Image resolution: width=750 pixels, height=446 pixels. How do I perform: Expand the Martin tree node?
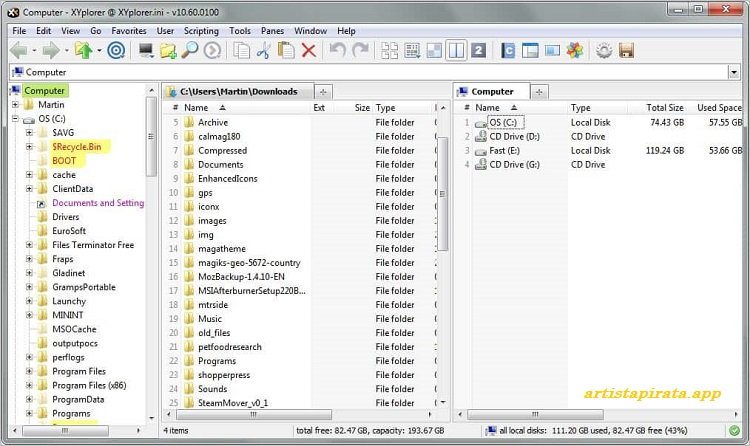click(x=15, y=104)
